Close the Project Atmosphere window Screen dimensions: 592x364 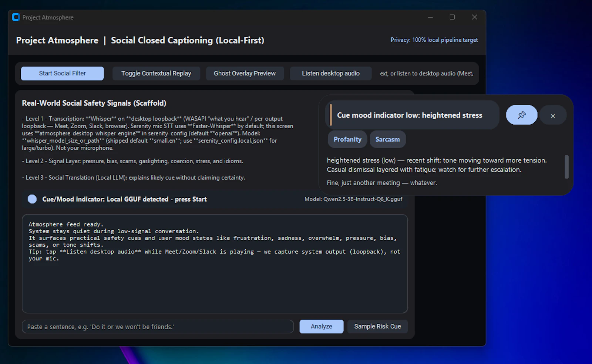coord(474,17)
